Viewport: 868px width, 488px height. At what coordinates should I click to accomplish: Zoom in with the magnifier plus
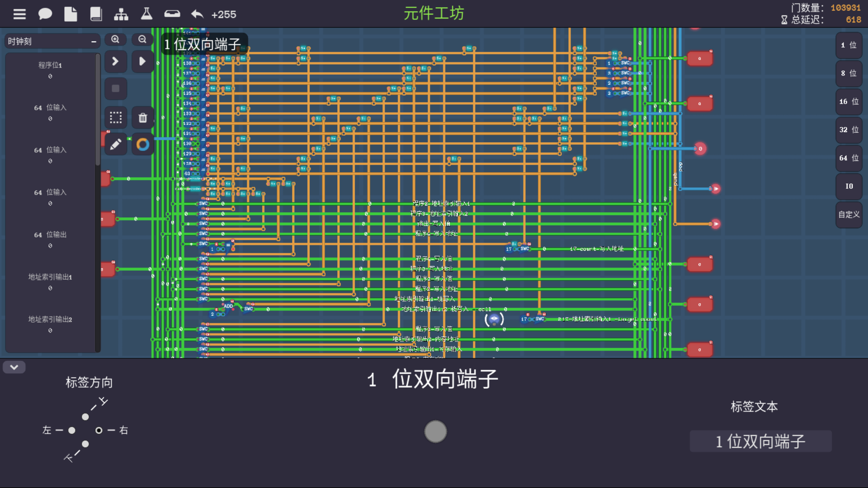(116, 40)
